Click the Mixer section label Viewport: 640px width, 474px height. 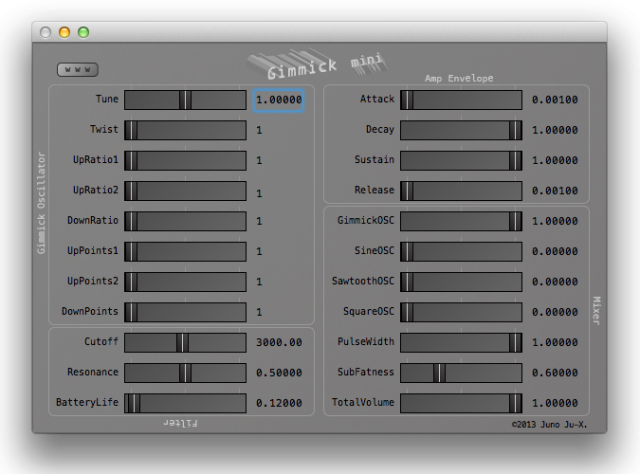click(596, 311)
